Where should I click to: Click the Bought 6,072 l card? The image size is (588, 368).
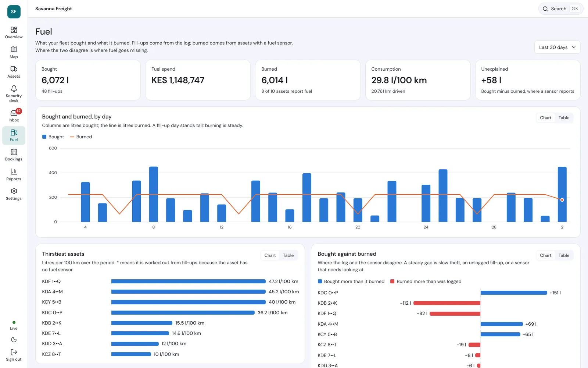click(x=88, y=80)
